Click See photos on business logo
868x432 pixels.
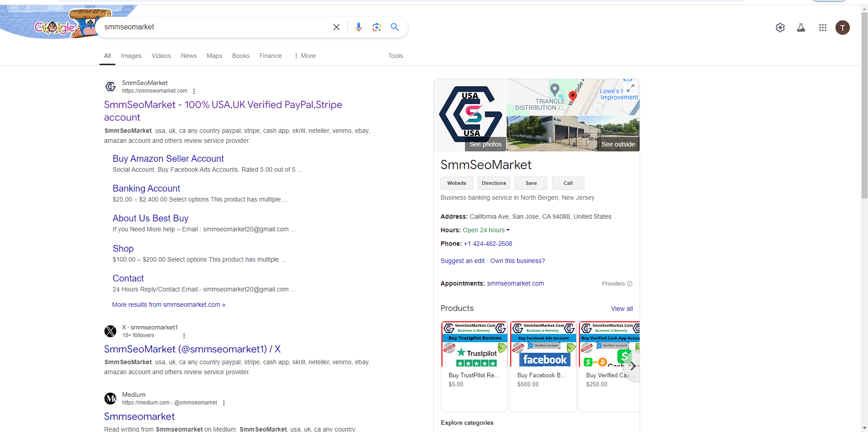point(485,144)
